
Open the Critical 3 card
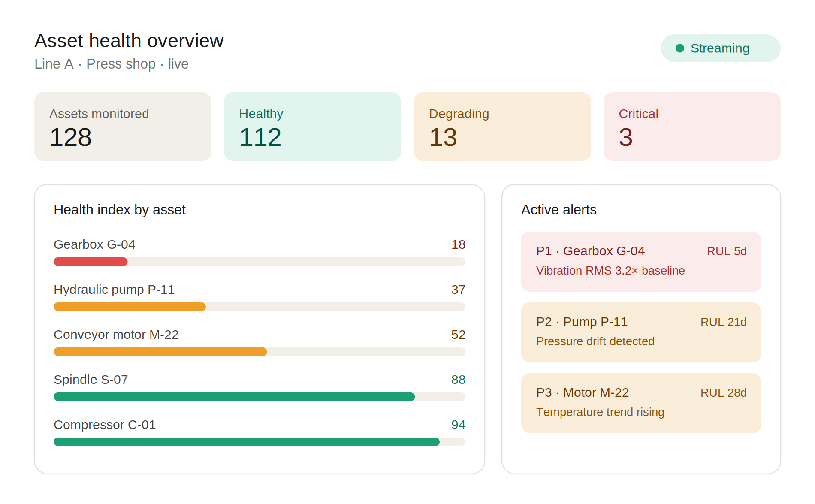pyautogui.click(x=692, y=127)
